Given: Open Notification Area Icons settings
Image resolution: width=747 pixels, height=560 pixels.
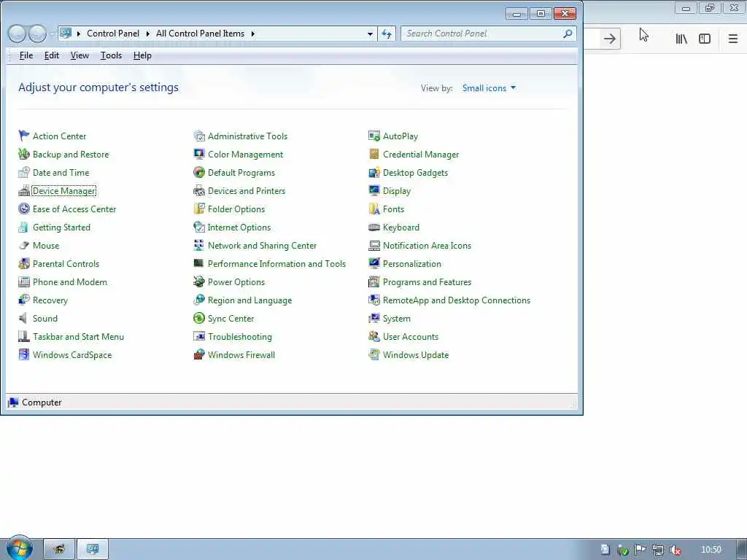Looking at the screenshot, I should (427, 245).
